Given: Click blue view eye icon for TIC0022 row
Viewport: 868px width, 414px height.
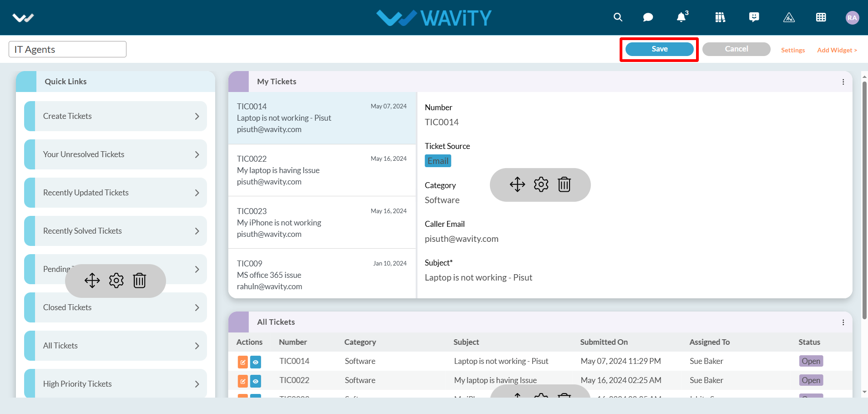Looking at the screenshot, I should (256, 381).
